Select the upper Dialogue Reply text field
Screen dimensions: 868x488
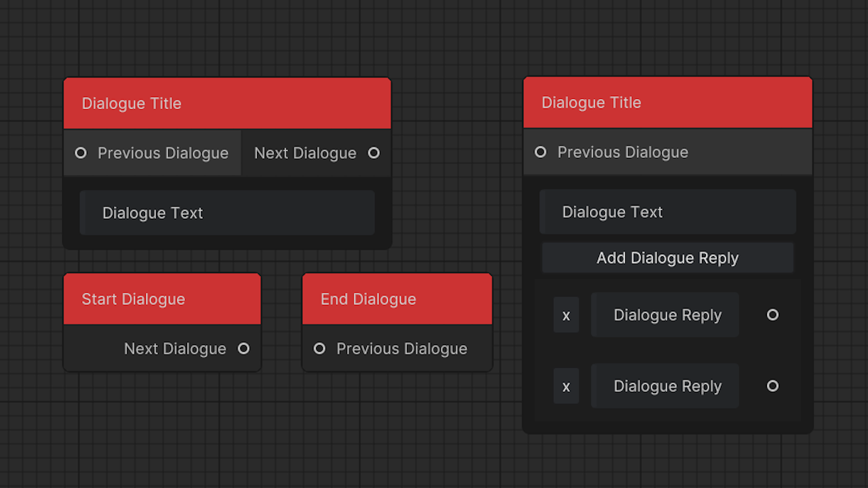pyautogui.click(x=665, y=315)
